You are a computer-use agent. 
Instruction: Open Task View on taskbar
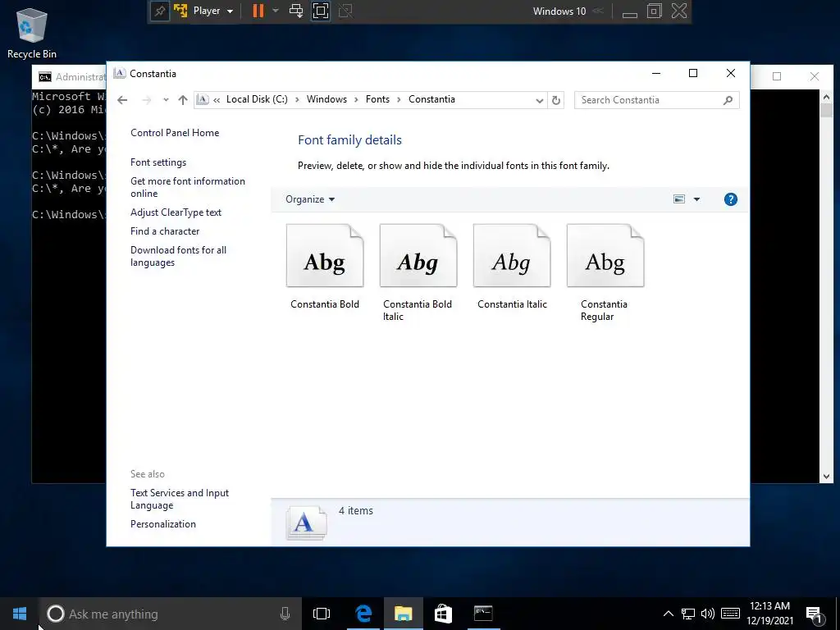pos(322,614)
